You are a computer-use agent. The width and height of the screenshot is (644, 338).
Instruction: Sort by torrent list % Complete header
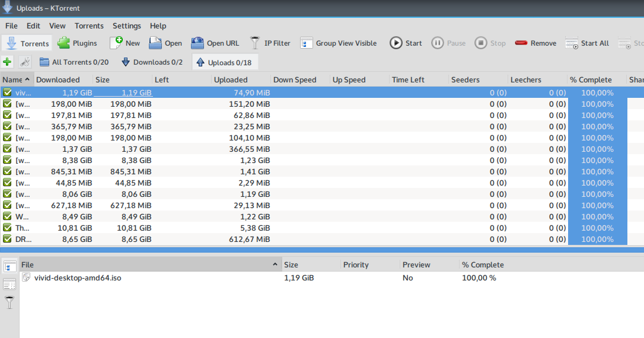pos(597,79)
